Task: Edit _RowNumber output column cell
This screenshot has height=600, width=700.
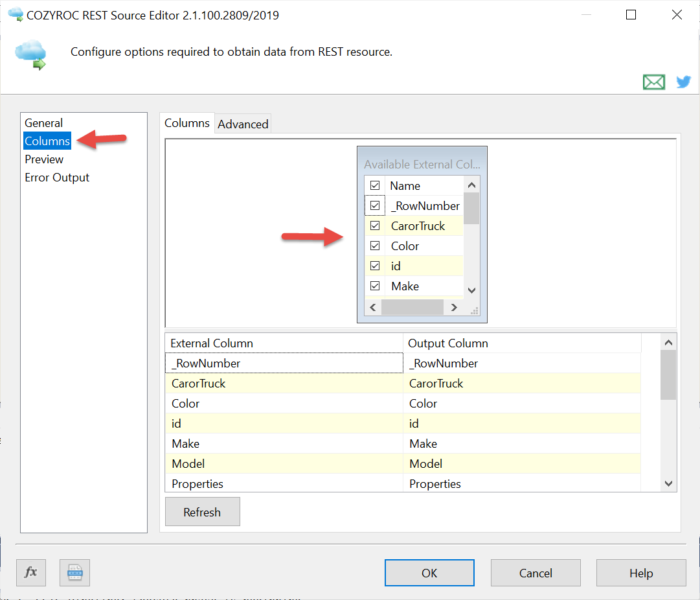Action: (523, 363)
